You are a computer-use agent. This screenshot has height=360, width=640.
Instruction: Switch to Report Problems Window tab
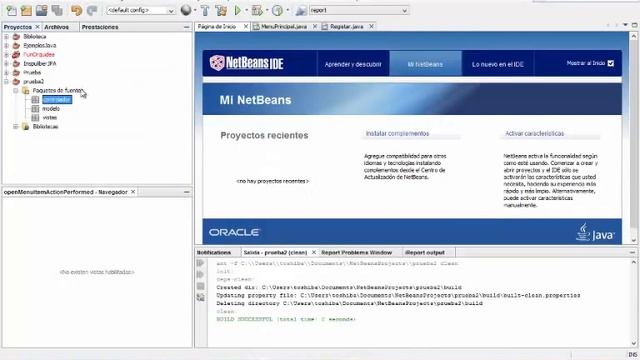[x=356, y=253]
